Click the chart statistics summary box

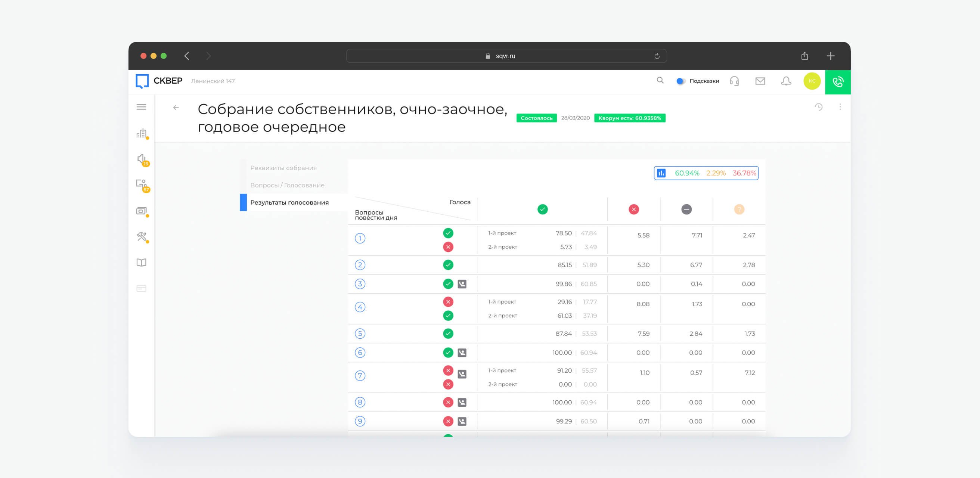tap(706, 173)
